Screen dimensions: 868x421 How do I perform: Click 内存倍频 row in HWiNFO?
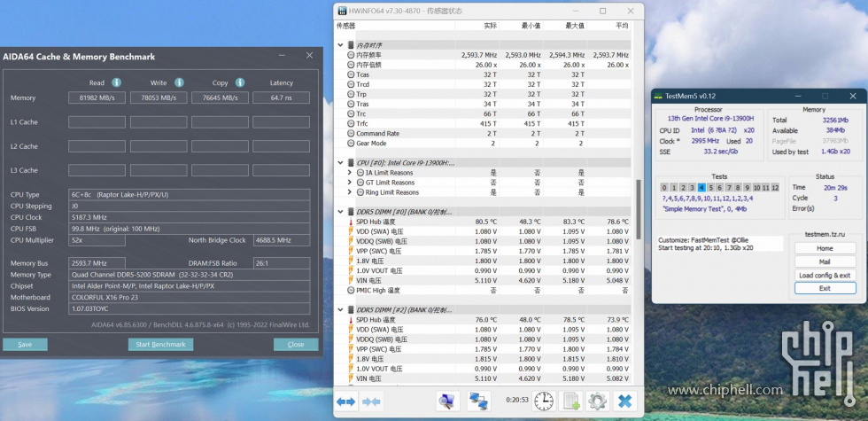click(484, 65)
